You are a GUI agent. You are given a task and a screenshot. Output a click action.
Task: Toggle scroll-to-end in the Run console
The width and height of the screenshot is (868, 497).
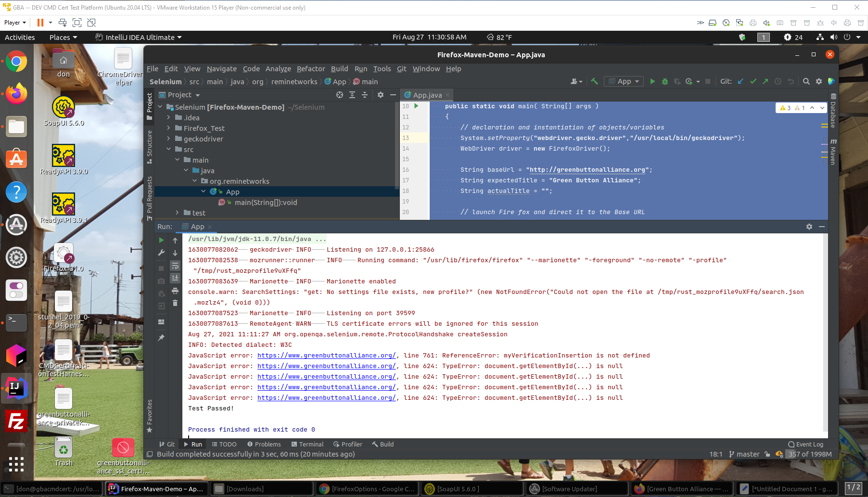tap(175, 278)
